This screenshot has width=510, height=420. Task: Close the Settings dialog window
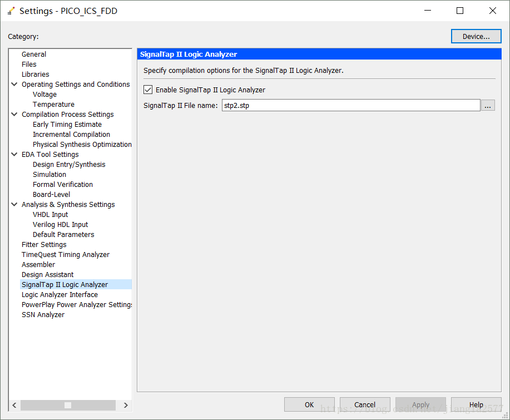[x=492, y=11]
